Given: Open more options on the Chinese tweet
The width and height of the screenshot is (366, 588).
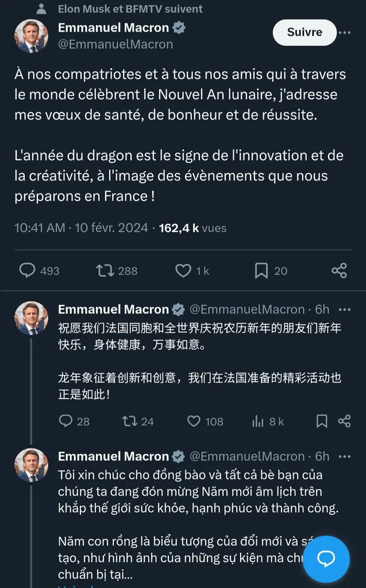Looking at the screenshot, I should click(x=345, y=310).
